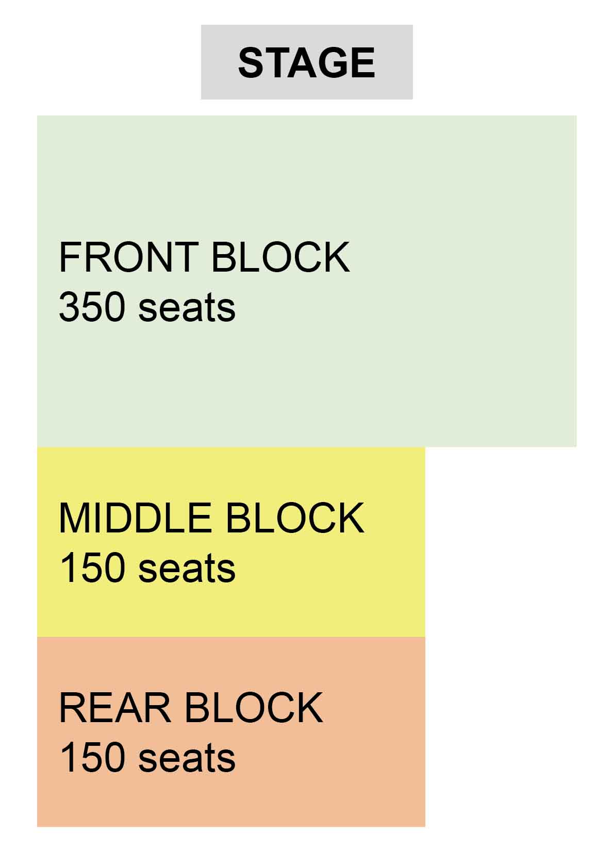Select the orange Rear Block area

pos(231,732)
